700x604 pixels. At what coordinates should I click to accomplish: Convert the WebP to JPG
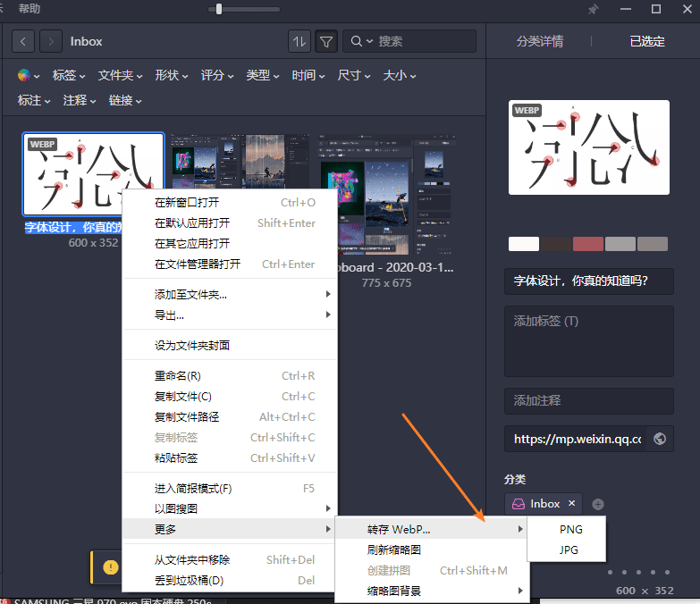pos(567,550)
